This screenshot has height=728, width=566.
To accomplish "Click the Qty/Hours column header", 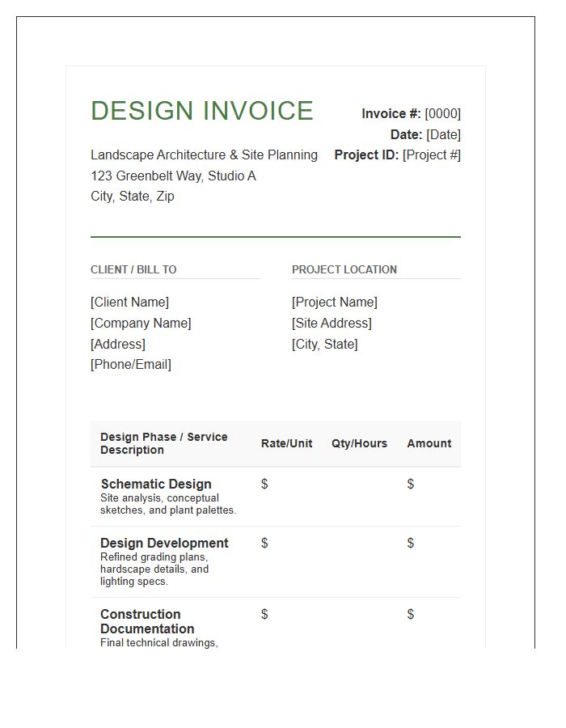I will 359,443.
